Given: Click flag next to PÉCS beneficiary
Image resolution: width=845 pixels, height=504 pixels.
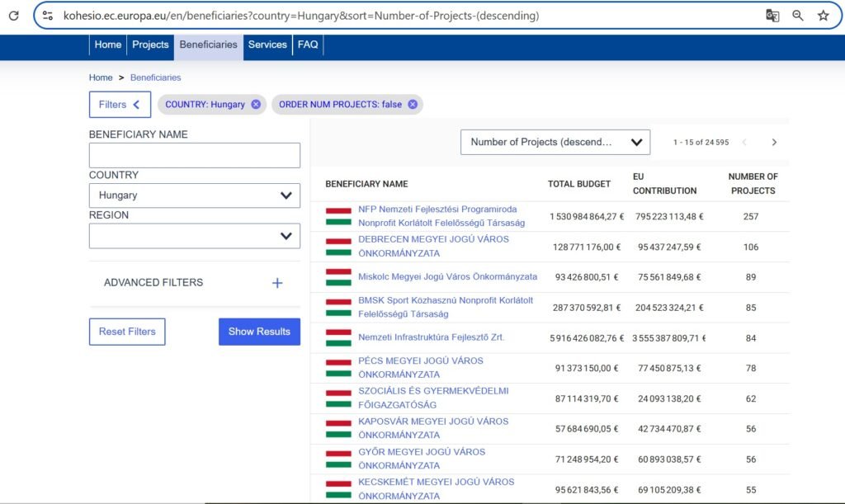Looking at the screenshot, I should 338,368.
